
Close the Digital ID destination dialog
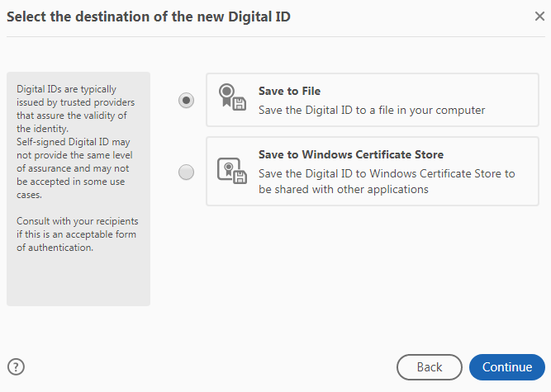tap(539, 16)
